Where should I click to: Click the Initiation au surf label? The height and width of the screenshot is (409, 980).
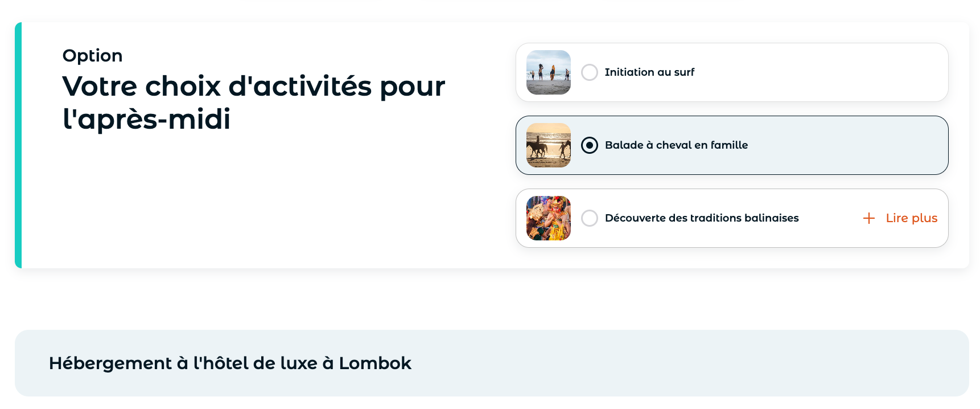click(x=649, y=72)
